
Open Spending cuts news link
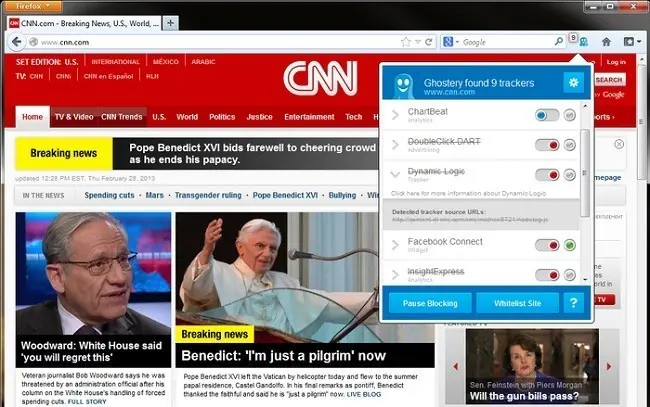109,195
